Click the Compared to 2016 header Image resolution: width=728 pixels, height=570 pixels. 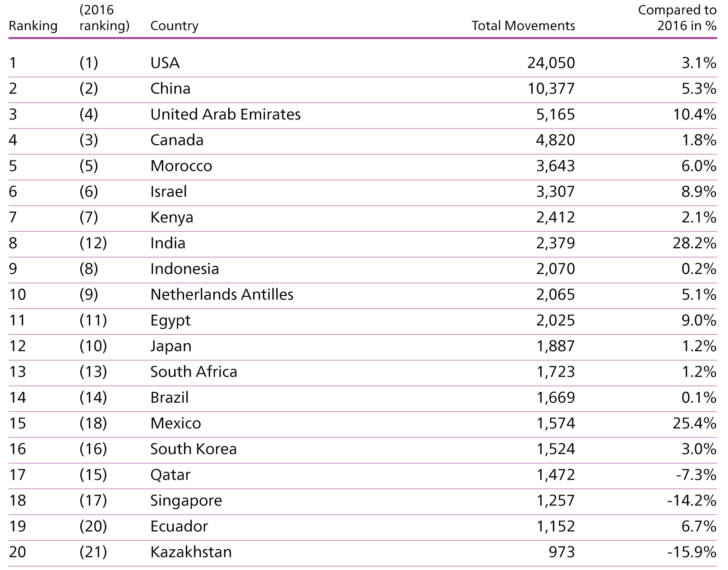tap(677, 18)
